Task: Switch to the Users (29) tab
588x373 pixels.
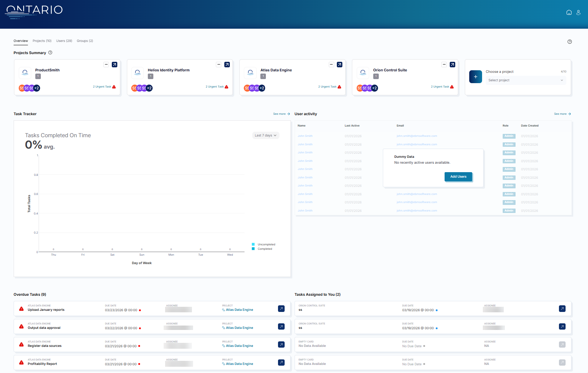Action: click(64, 41)
